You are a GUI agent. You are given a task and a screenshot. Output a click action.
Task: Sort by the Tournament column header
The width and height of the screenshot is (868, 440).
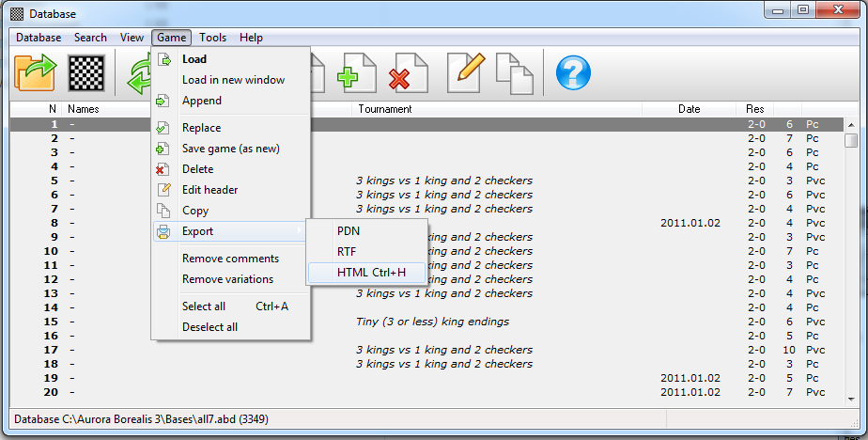(384, 109)
